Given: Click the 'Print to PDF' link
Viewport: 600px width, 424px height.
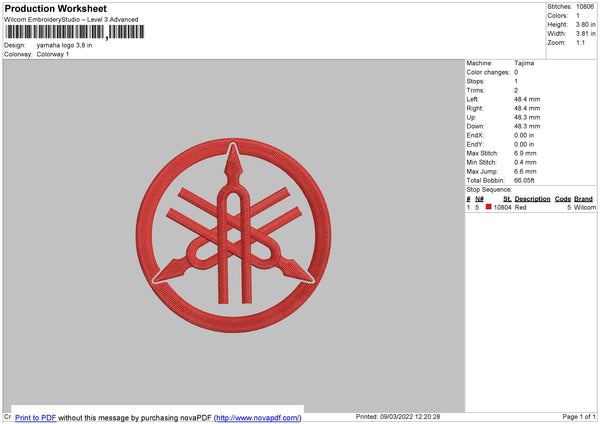Looking at the screenshot, I should (36, 418).
